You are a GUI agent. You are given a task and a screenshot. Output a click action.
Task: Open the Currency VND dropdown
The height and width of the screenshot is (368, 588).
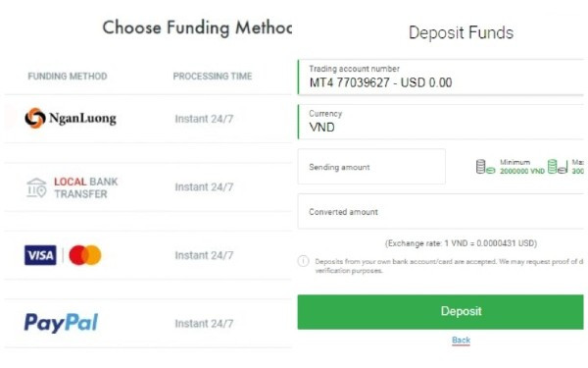[x=441, y=122]
